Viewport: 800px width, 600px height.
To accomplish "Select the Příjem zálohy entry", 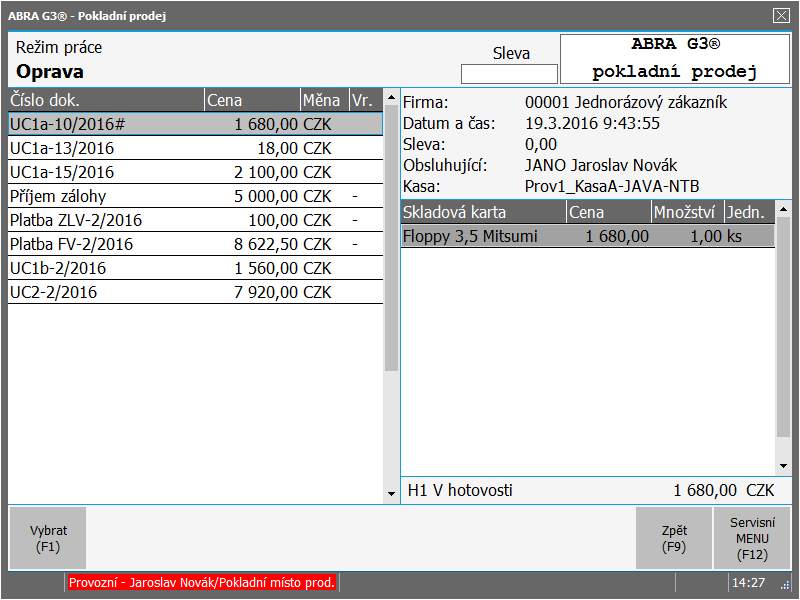I will click(195, 196).
